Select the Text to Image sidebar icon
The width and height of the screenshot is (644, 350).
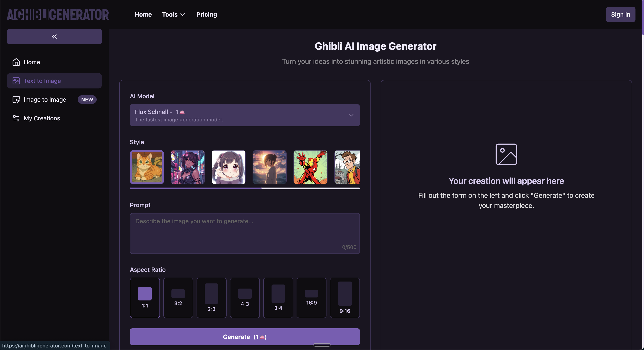[x=16, y=81]
